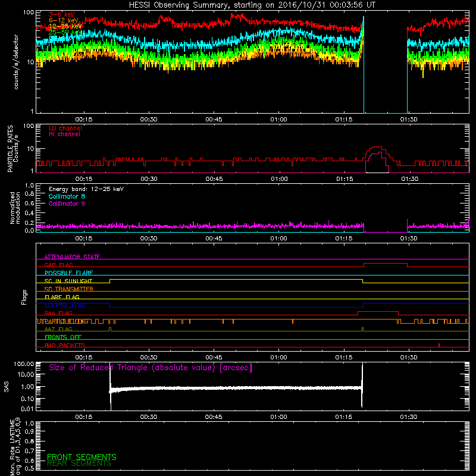Click the SAS axis label

(x=7, y=386)
